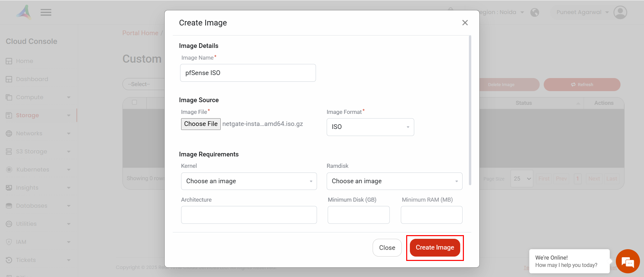This screenshot has height=277, width=644.
Task: Click the Kubernetes sidebar icon
Action: coord(9,170)
